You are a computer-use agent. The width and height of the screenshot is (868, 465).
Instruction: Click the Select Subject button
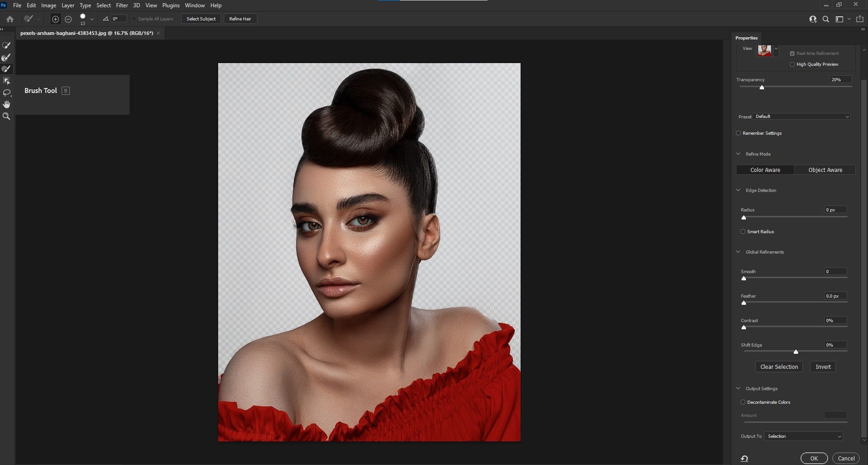click(201, 19)
